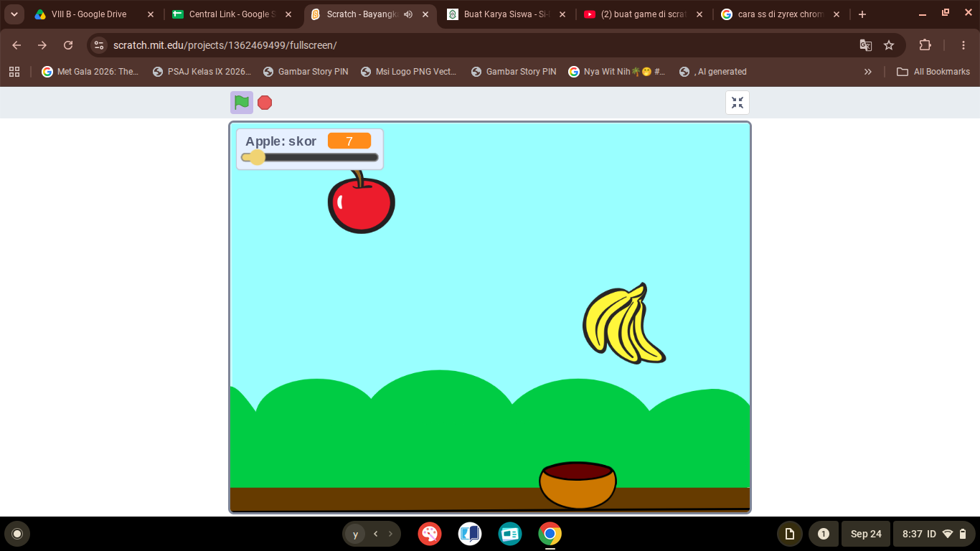Open a new browser tab
The width and height of the screenshot is (980, 551).
coord(862,14)
